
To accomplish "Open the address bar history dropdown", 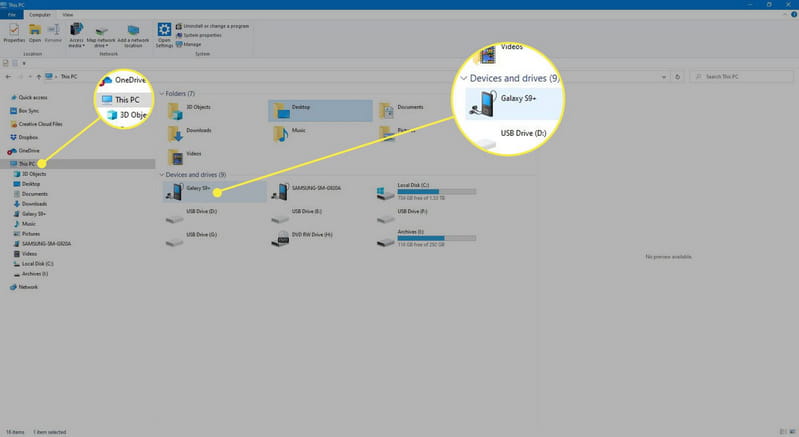I will tap(664, 77).
